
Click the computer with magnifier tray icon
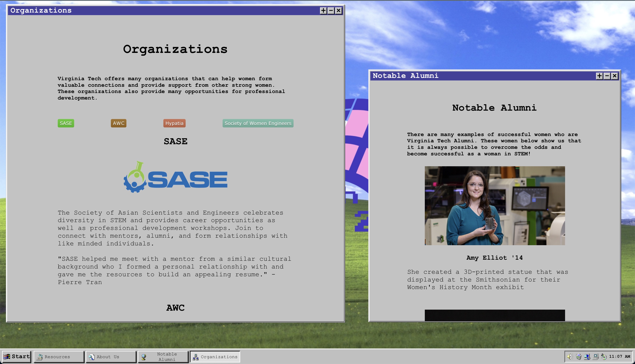(x=587, y=356)
